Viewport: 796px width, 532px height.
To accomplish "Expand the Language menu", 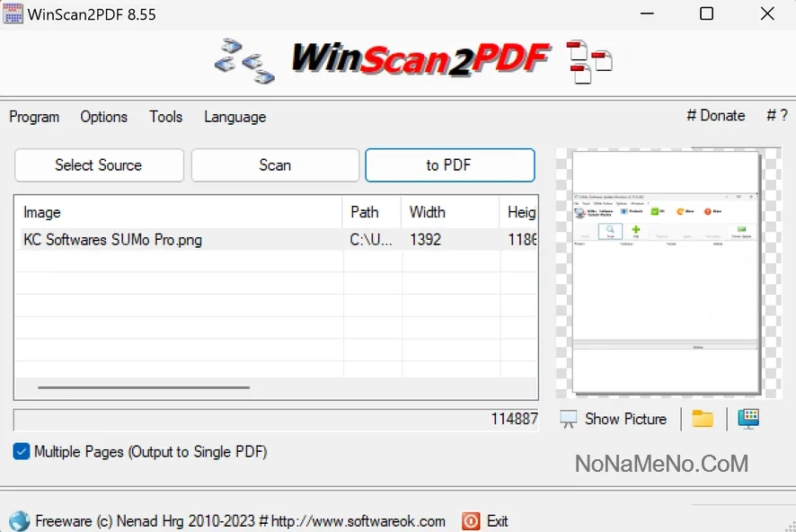I will [x=234, y=117].
